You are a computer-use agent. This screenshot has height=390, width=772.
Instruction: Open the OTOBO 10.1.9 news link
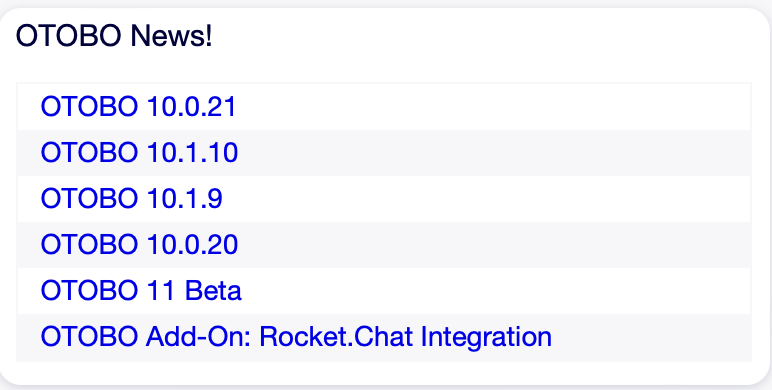tap(131, 198)
